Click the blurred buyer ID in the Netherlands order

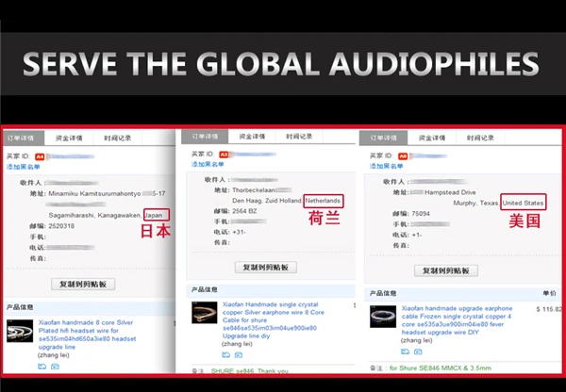[x=254, y=155]
